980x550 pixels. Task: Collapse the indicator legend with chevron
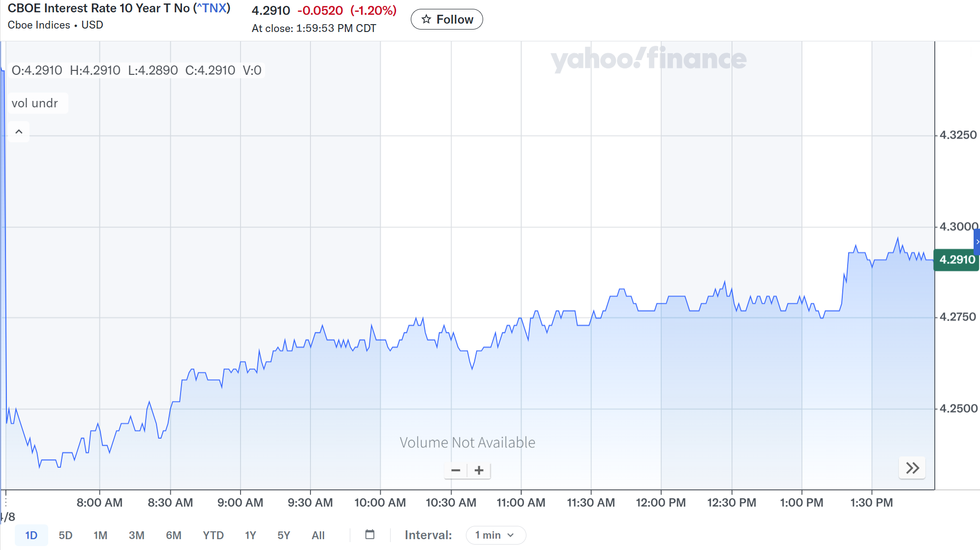tap(19, 131)
